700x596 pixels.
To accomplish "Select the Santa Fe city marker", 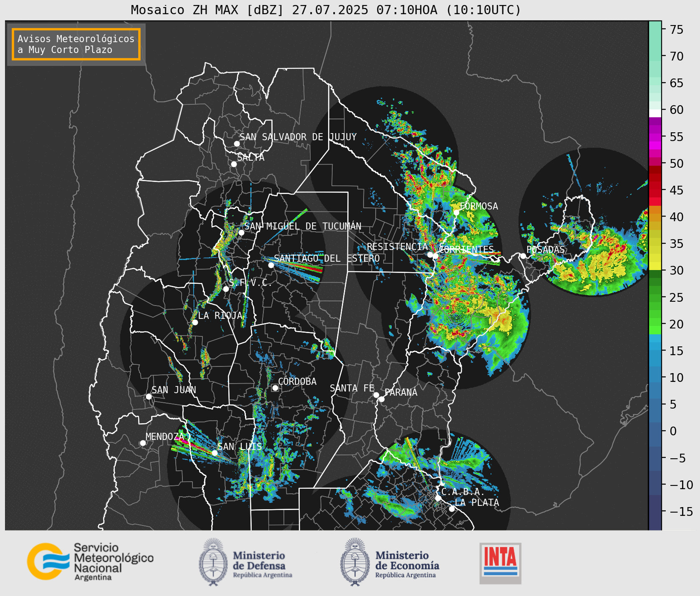I will [376, 395].
